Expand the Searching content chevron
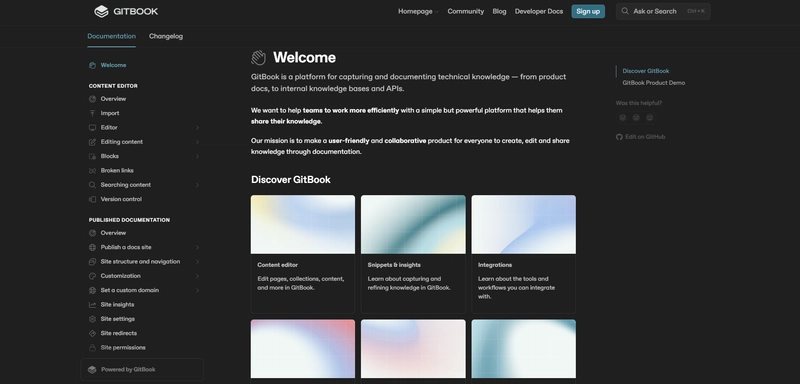Image resolution: width=800 pixels, height=384 pixels. (x=197, y=185)
